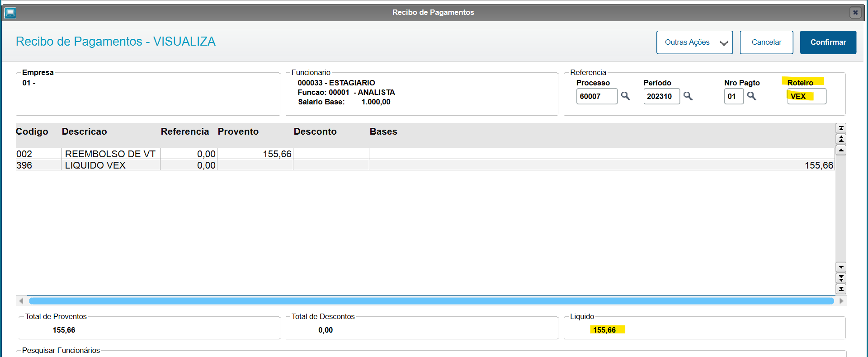Image resolution: width=868 pixels, height=357 pixels.
Task: Click the Roteiro field with value VEX
Action: [807, 96]
